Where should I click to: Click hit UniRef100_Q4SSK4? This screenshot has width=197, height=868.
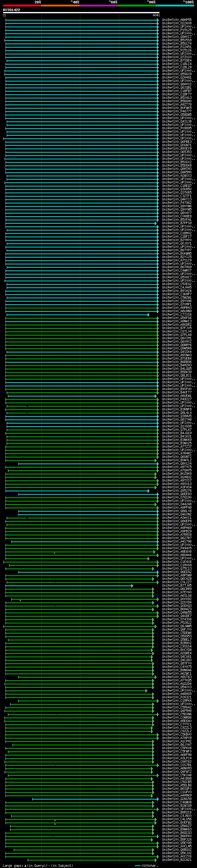click(x=177, y=352)
